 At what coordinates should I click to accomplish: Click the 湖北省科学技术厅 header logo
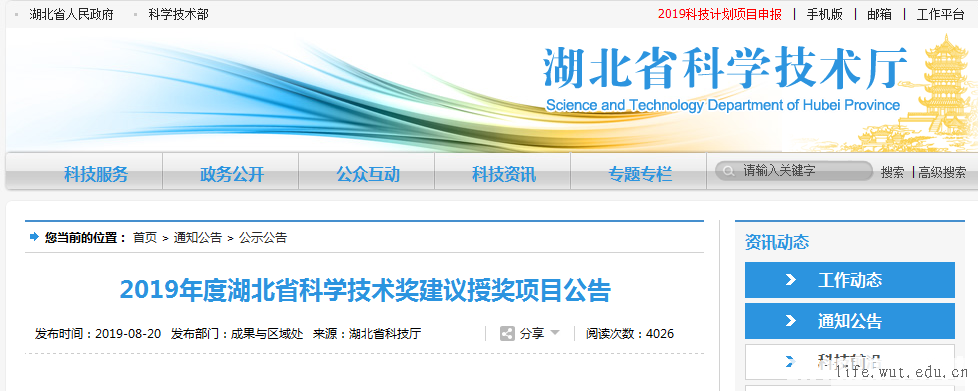[725, 79]
